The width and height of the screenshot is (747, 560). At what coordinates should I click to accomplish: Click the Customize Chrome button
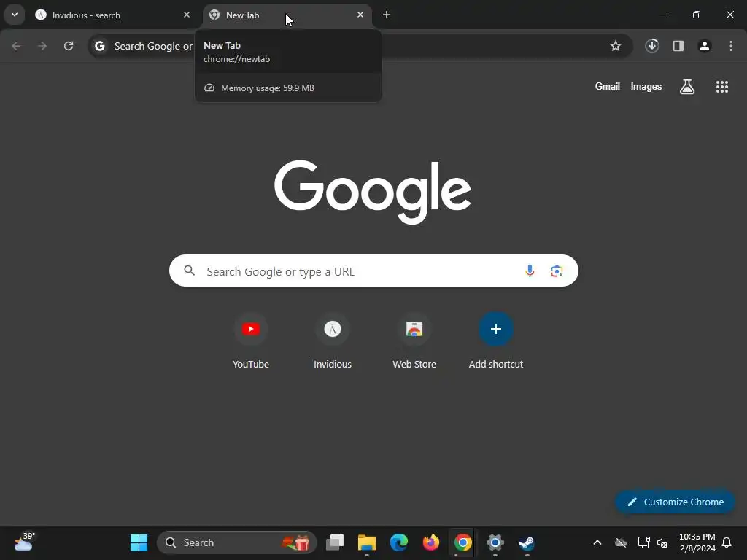675,502
